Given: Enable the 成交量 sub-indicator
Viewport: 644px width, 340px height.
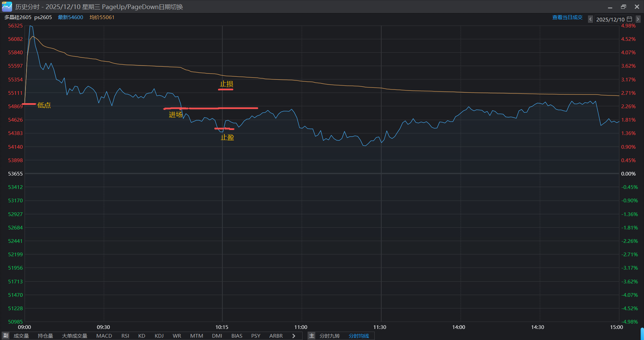Looking at the screenshot, I should 21,336.
